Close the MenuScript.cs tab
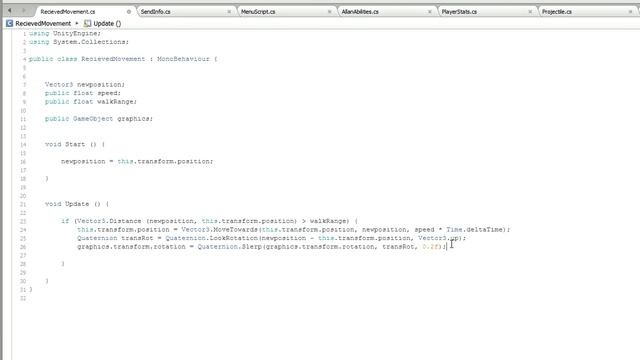Viewport: 640px width, 360px height. [329, 12]
